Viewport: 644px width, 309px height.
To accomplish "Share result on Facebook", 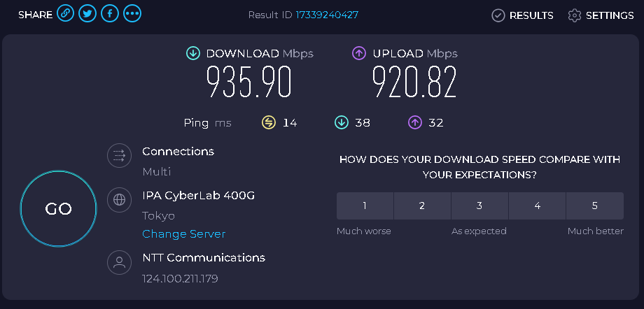I will pyautogui.click(x=110, y=13).
